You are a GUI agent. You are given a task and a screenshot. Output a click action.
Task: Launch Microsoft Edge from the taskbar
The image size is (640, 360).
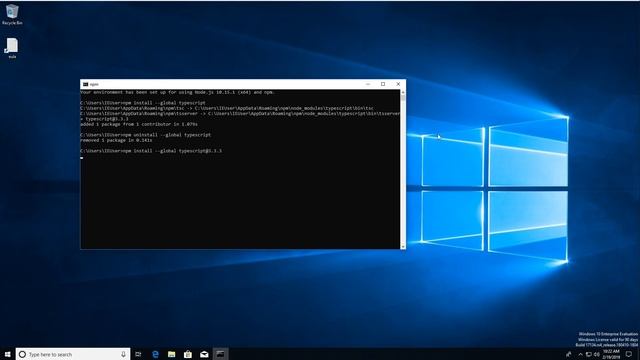pyautogui.click(x=155, y=354)
